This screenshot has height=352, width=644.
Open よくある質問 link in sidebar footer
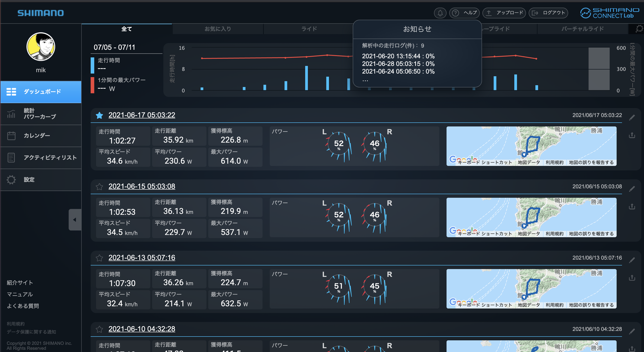click(x=23, y=306)
